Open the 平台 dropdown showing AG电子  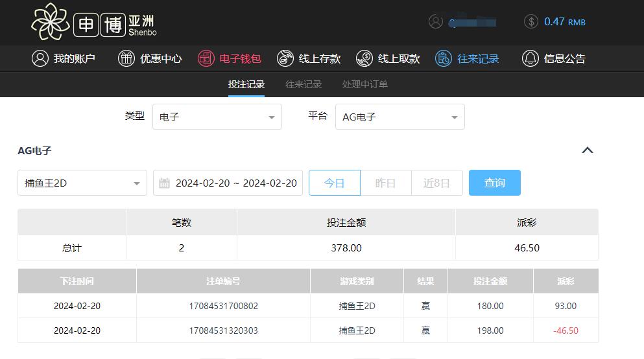click(400, 117)
